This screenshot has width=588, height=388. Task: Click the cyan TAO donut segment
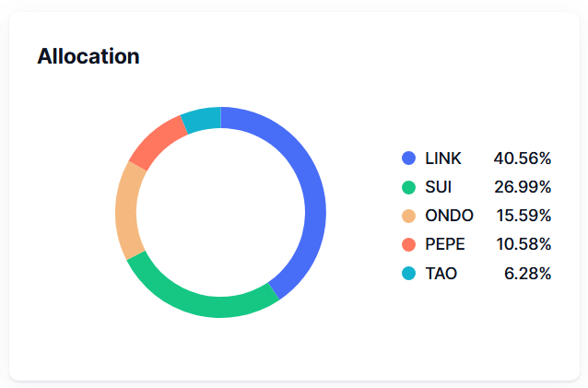point(203,119)
